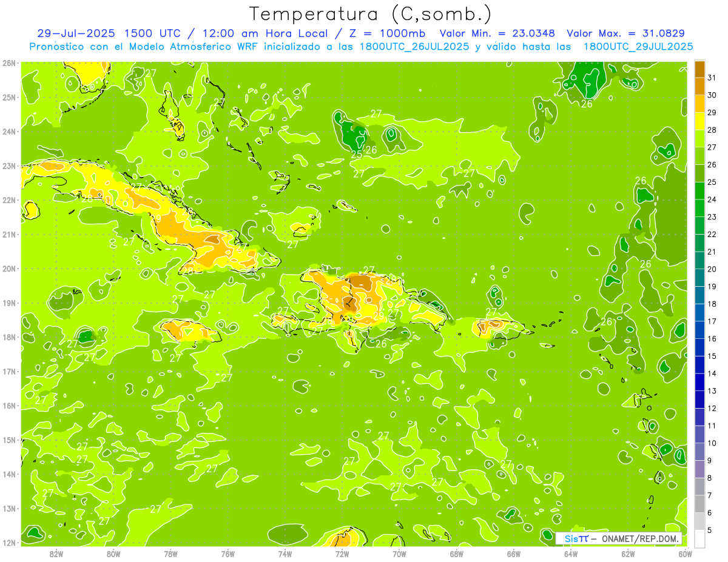Click the '1800UTC_29JUL2025' valid-until time text
The image size is (728, 562).
coord(638,46)
